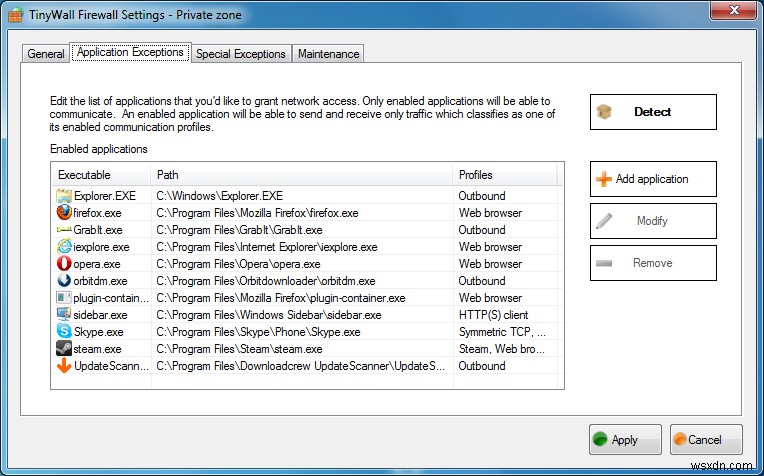Click the Steam icon in list

tap(64, 348)
